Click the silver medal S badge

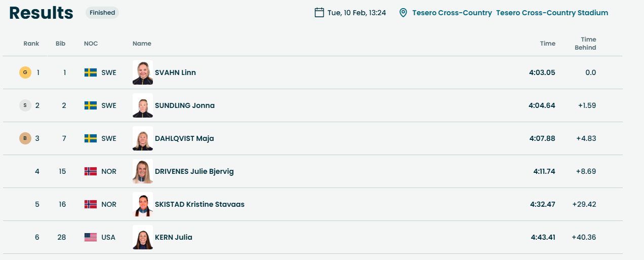25,105
